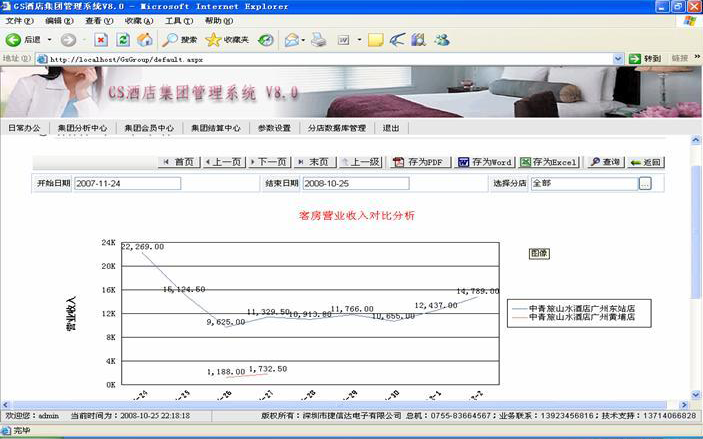The image size is (703, 439).
Task: Open the IE Search (搜索) tool
Action: [181, 40]
